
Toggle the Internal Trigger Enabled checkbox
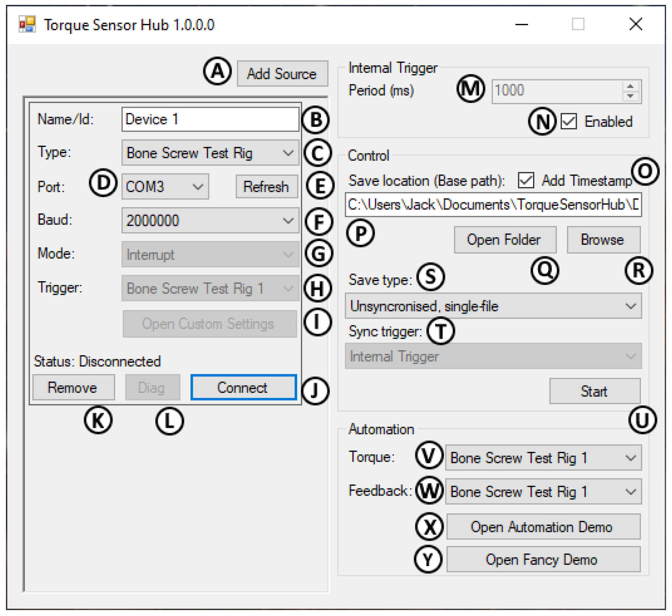click(x=569, y=122)
